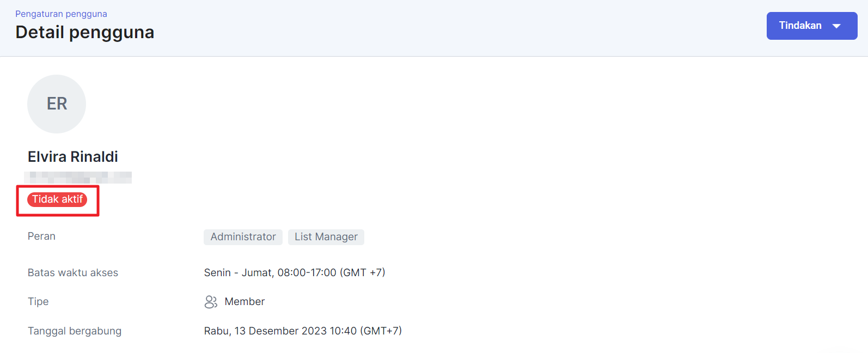Viewport: 868px width, 353px height.
Task: Open the Tindakan dropdown arrow
Action: 836,26
